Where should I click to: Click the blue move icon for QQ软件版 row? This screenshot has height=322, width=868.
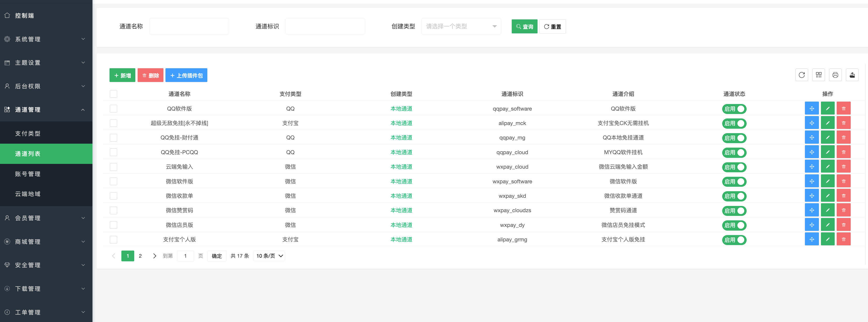coord(812,108)
